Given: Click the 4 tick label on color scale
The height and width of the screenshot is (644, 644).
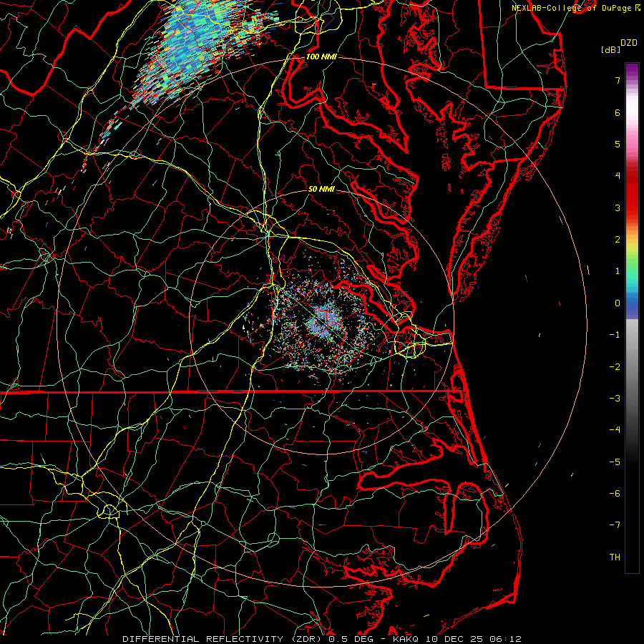Looking at the screenshot, I should [618, 176].
